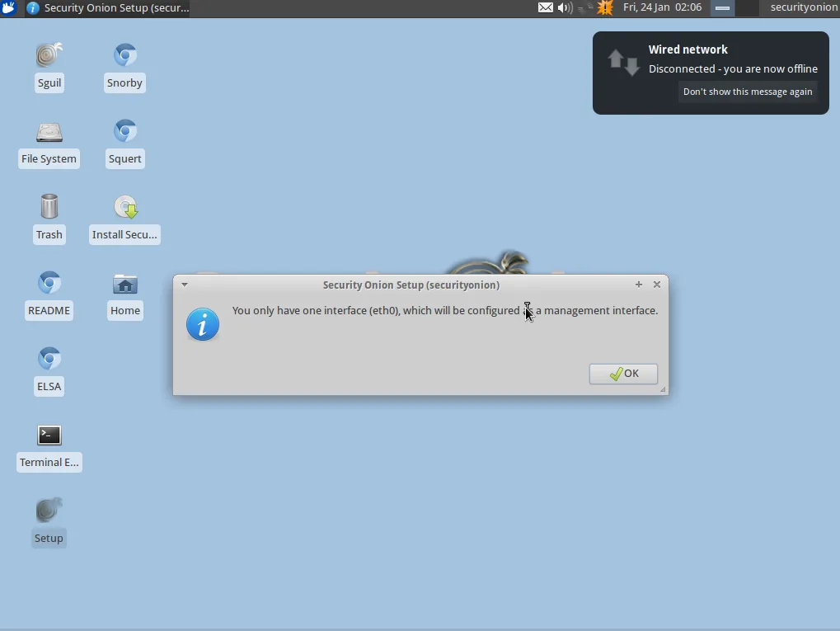Open the applications menu in the panel
Image resolution: width=840 pixels, height=631 pixels.
9,8
